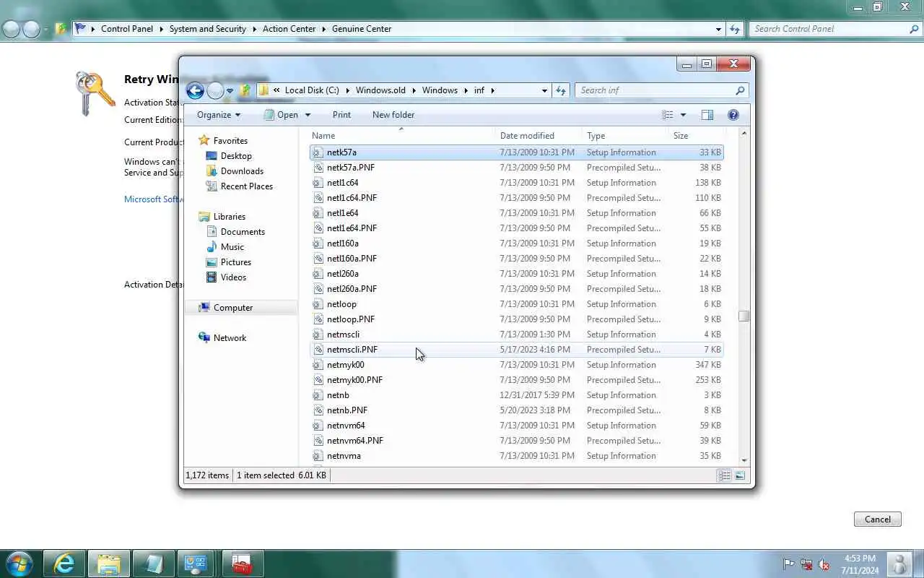Click Local Disk (C:) breadcrumb
This screenshot has width=924, height=578.
[312, 90]
